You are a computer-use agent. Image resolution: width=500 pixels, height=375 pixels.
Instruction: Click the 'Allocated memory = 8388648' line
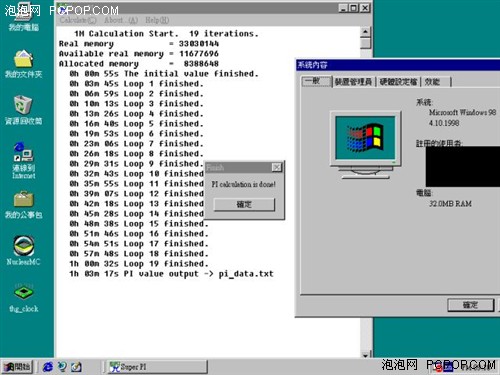139,64
